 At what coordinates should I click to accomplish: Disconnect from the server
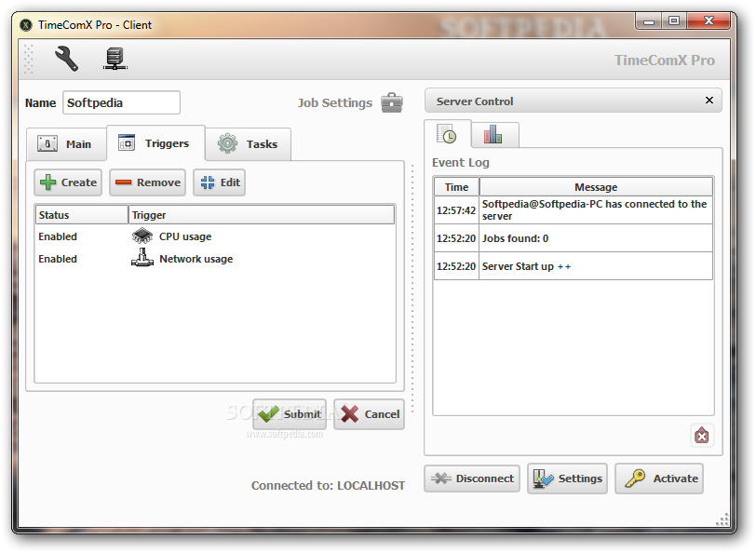coord(472,479)
